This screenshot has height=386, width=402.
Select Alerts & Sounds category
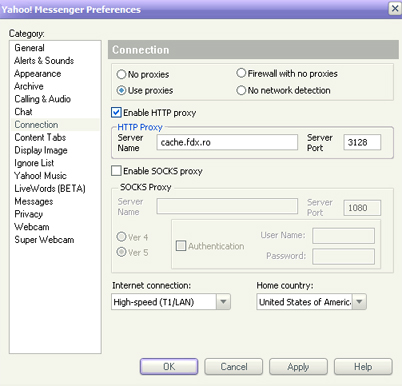pyautogui.click(x=44, y=61)
